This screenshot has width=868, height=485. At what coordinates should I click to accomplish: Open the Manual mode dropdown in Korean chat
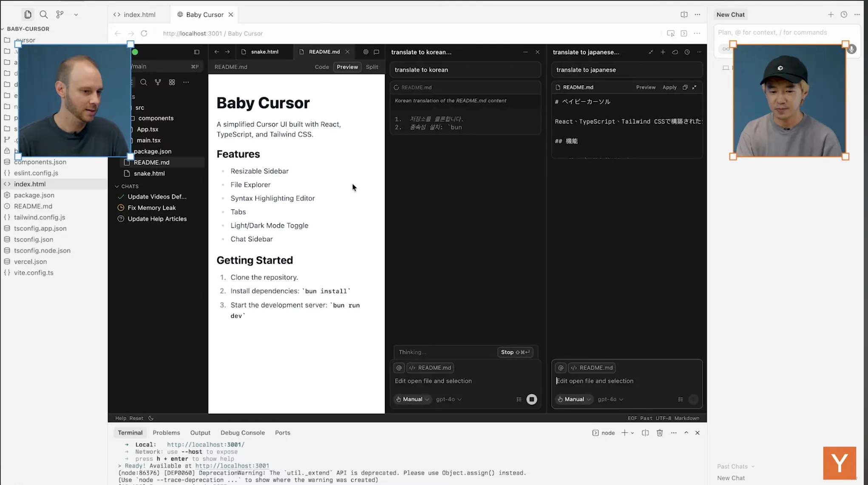tap(412, 399)
